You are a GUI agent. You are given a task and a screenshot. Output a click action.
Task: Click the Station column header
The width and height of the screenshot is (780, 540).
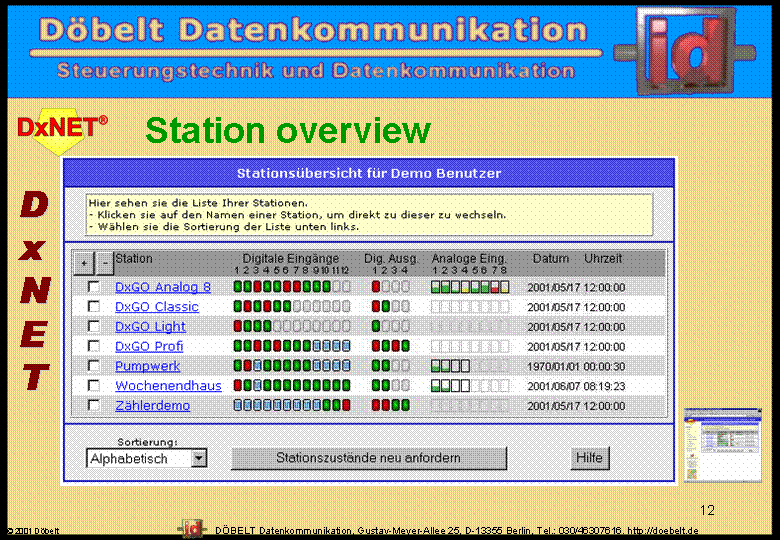click(x=134, y=259)
